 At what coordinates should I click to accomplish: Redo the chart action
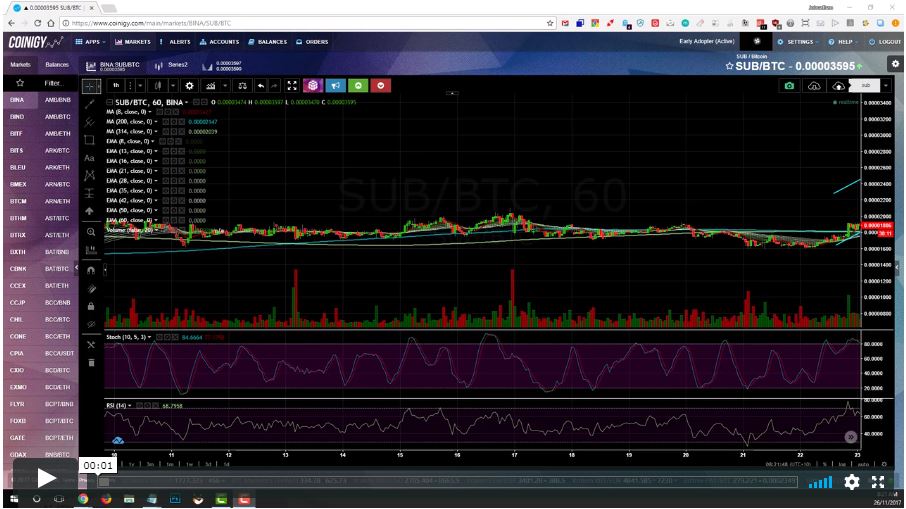[274, 86]
